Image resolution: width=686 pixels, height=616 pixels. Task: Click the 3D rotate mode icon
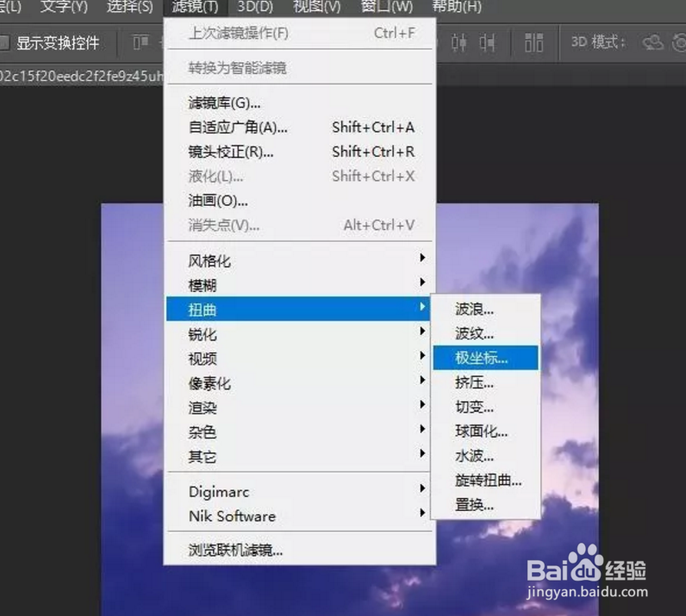point(652,43)
